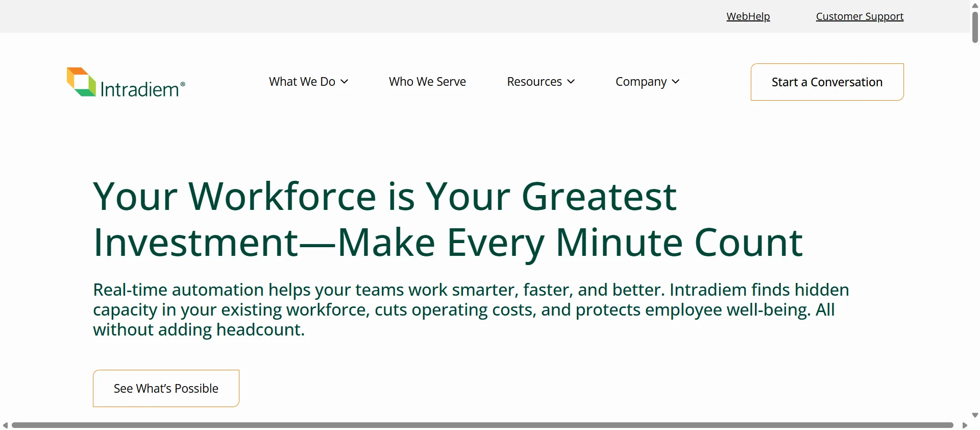Viewport: 980px width, 430px height.
Task: Expand the Resources dropdown chevron
Action: pos(571,82)
